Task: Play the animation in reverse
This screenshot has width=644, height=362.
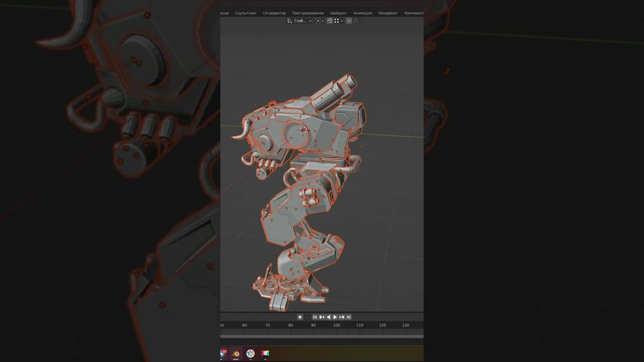Action: pyautogui.click(x=328, y=317)
